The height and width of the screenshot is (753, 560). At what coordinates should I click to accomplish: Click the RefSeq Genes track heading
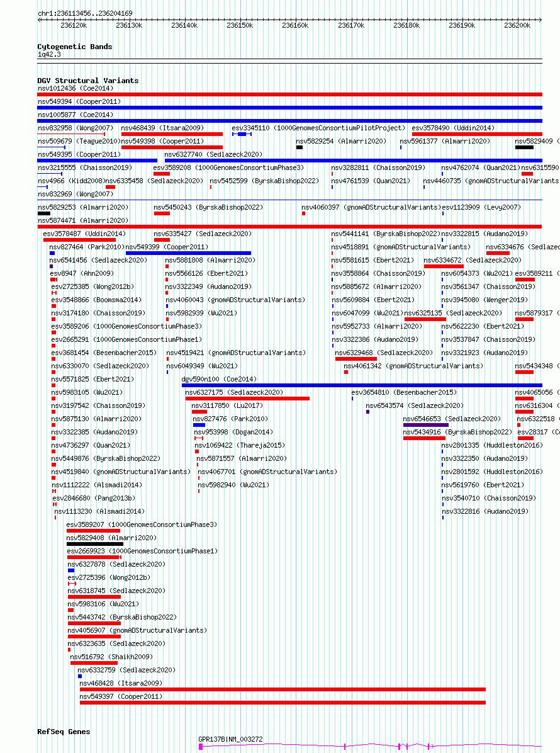click(x=64, y=732)
